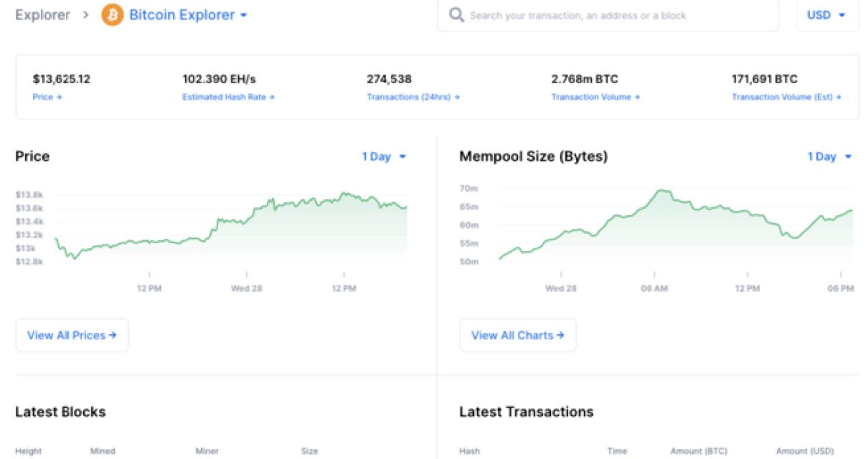Click the View All Charts button
The image size is (868, 459).
click(x=517, y=335)
